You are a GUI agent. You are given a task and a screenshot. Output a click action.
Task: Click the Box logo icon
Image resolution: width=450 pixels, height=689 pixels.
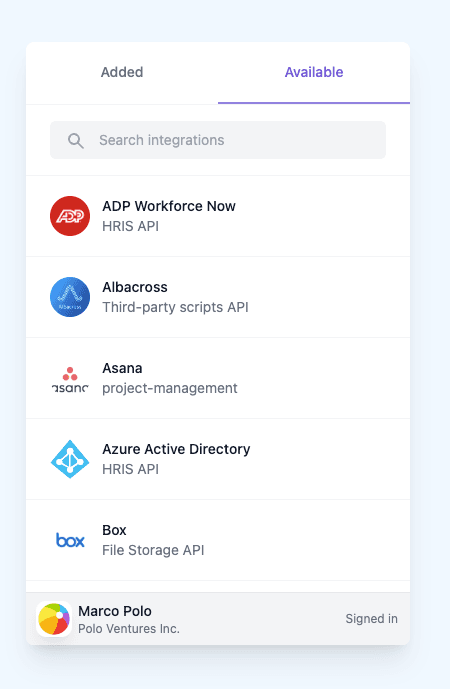click(70, 540)
